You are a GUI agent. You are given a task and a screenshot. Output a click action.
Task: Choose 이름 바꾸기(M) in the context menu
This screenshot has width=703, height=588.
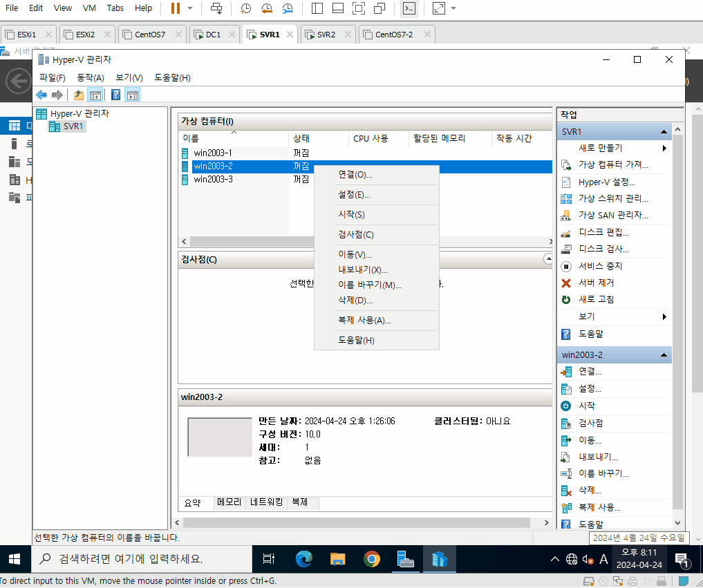377,285
